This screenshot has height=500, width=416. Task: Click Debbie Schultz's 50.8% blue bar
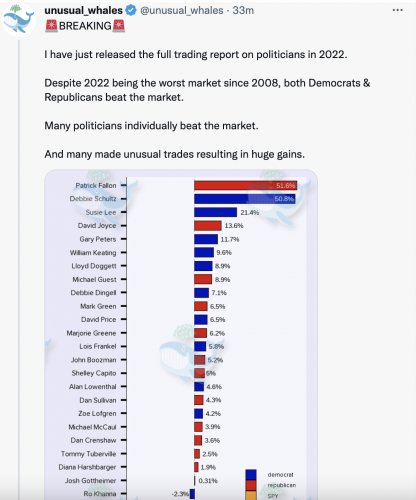click(x=245, y=199)
